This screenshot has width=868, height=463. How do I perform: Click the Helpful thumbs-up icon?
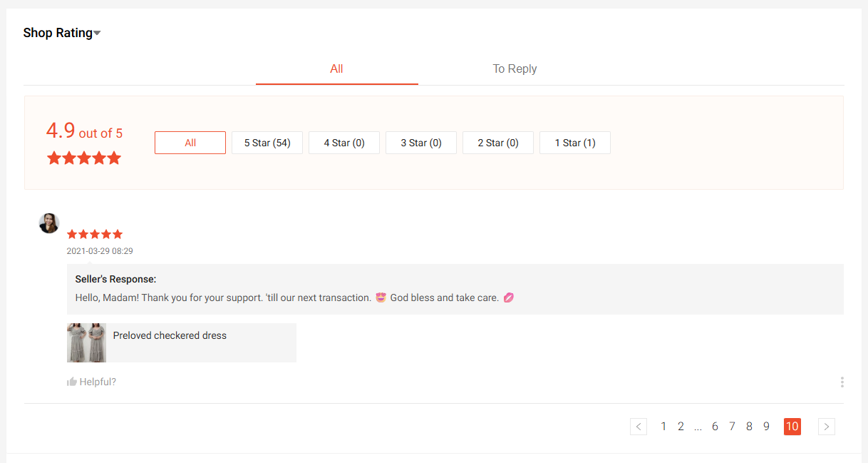click(x=72, y=382)
